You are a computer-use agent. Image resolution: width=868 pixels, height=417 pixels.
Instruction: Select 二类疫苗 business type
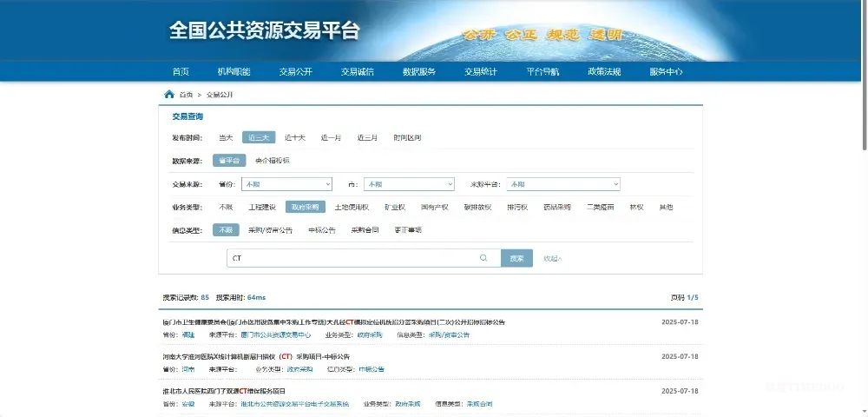click(601, 207)
